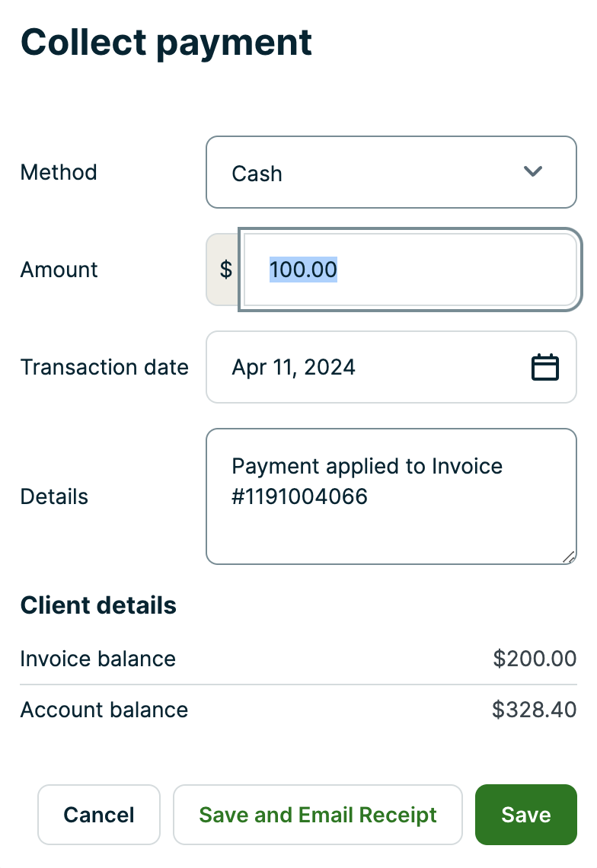Click the chevron on the Method selector
Image resolution: width=597 pixels, height=868 pixels.
click(x=533, y=172)
